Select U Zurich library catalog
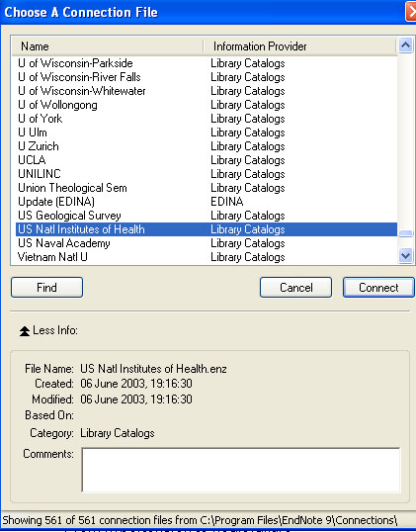 click(207, 146)
